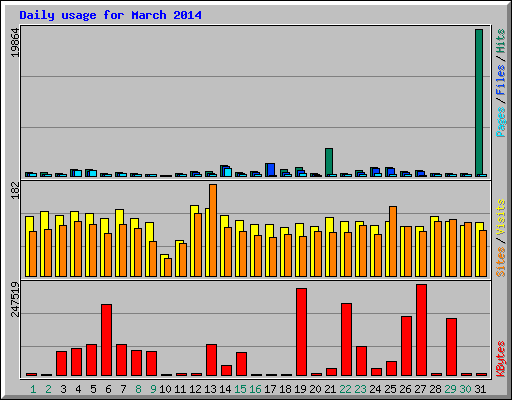Click the green day 30 axis label
Viewport: 512px width, 400px height.
[465, 389]
